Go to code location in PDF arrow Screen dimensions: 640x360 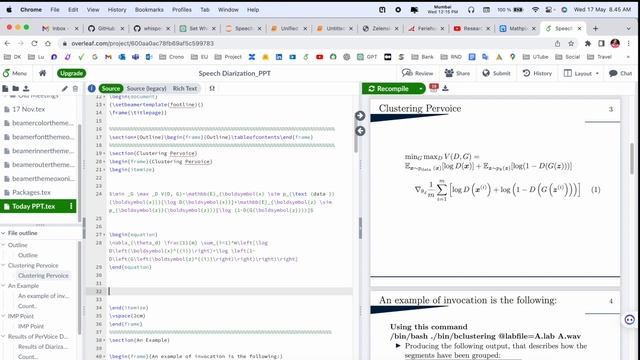click(x=360, y=116)
